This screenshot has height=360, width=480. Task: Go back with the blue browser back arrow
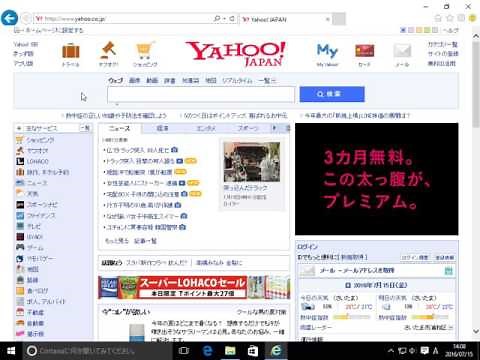9,18
